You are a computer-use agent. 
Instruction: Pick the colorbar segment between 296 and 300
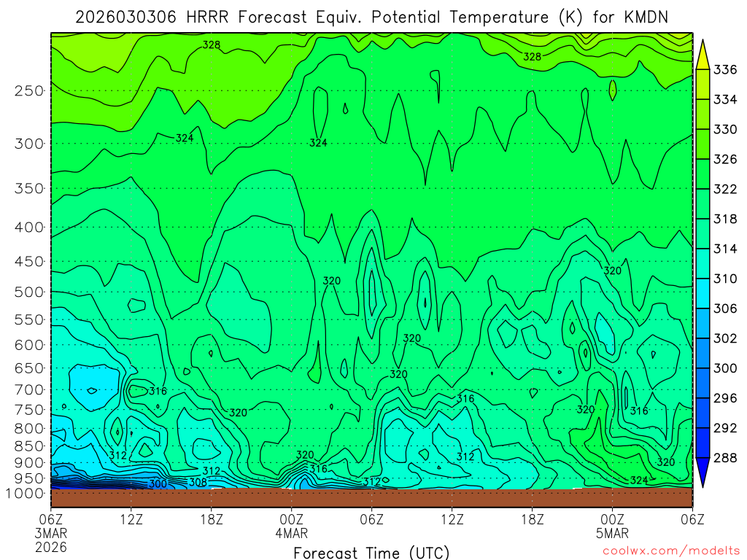tap(703, 383)
